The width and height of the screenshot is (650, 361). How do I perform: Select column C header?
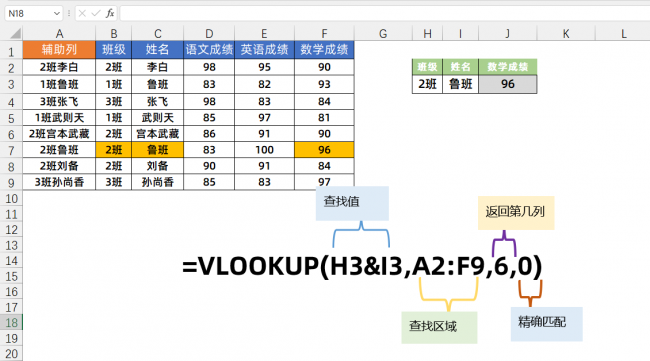pos(158,34)
